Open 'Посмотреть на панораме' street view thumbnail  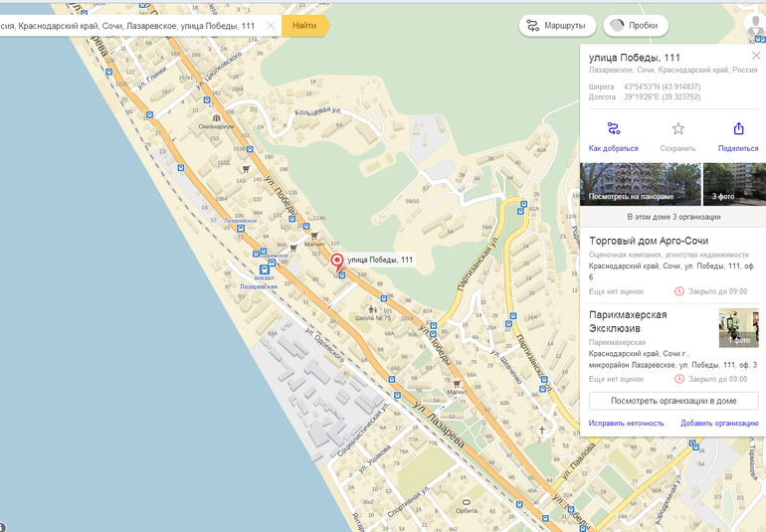pyautogui.click(x=640, y=184)
